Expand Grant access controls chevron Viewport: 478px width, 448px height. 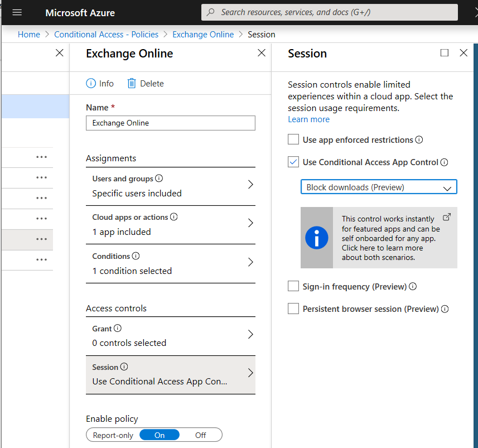250,334
